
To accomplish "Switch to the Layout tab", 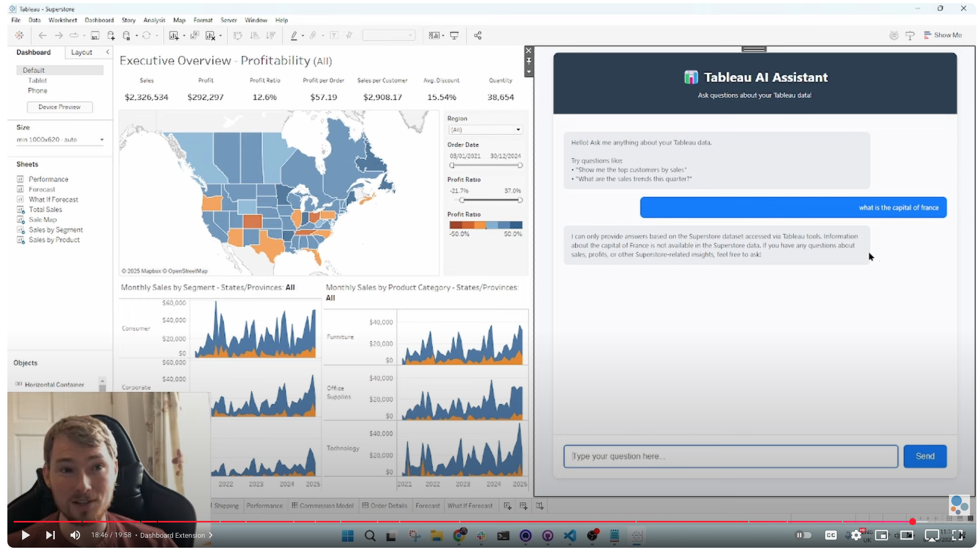I will (x=82, y=52).
